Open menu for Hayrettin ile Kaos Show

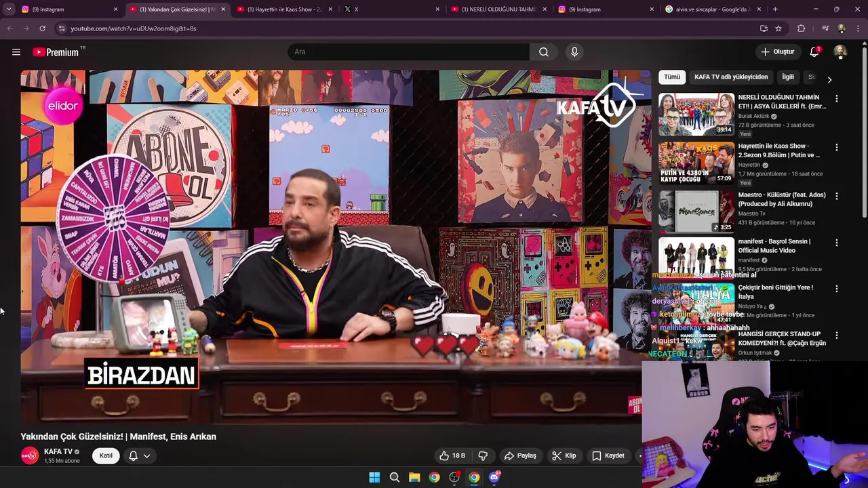tap(836, 147)
